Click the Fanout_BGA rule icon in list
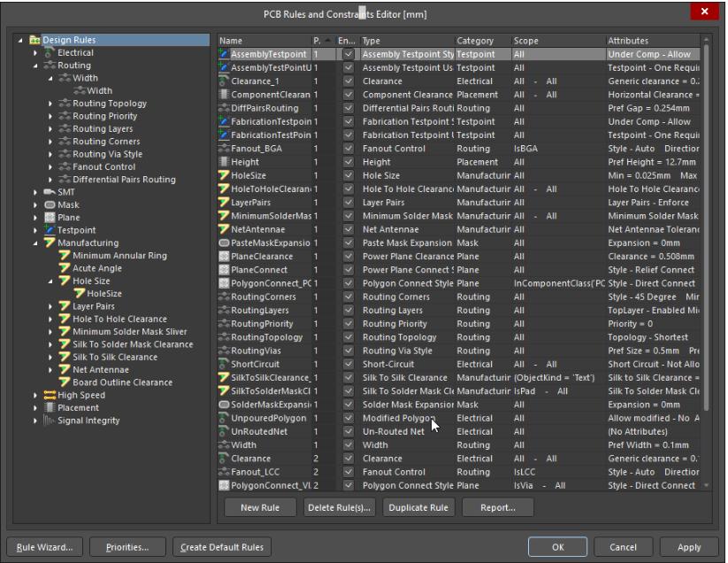Image resolution: width=728 pixels, height=563 pixels. pyautogui.click(x=225, y=149)
